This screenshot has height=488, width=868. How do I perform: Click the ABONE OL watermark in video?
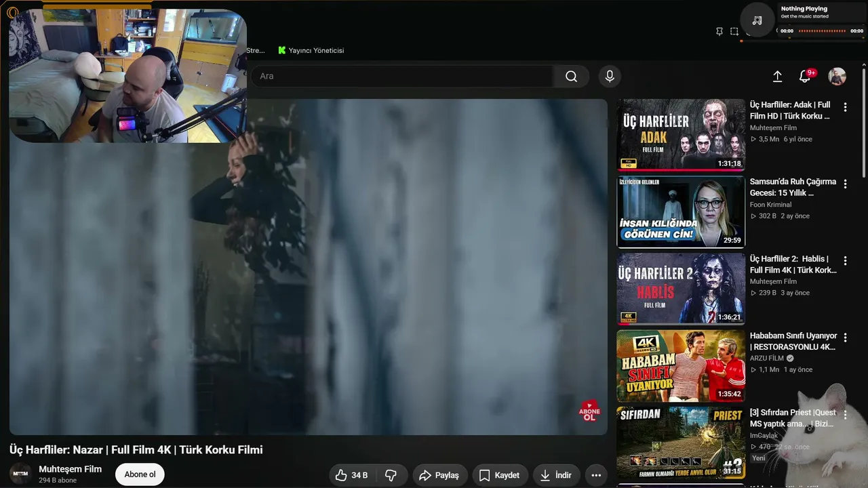[x=589, y=411]
